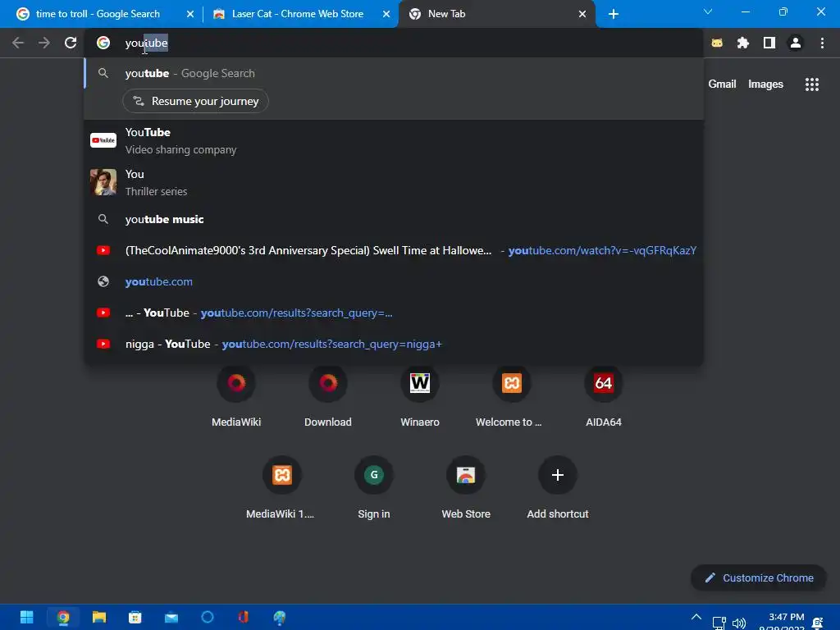This screenshot has height=630, width=840.
Task: Open the Chrome profile avatar
Action: (796, 43)
